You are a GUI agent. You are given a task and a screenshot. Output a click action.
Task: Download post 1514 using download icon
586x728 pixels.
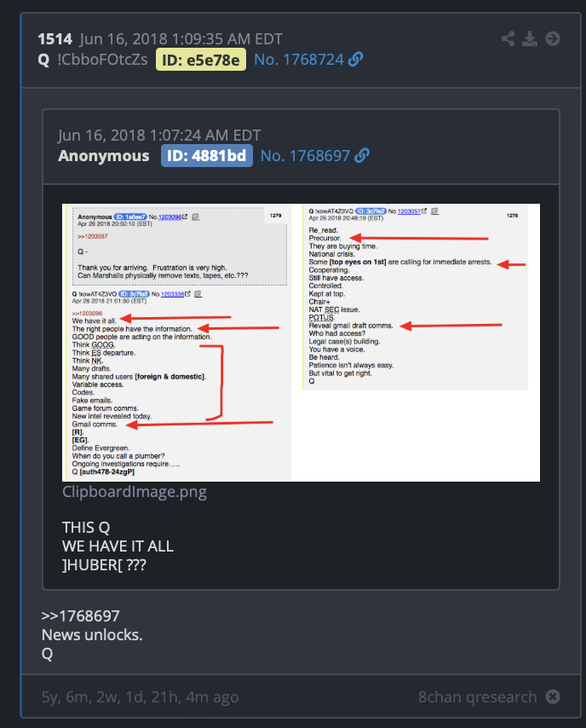pos(530,38)
